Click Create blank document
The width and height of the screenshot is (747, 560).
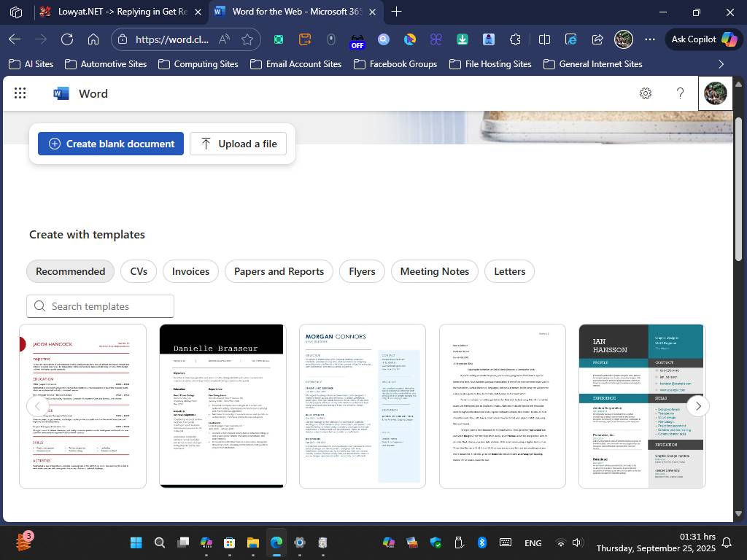[x=111, y=144]
